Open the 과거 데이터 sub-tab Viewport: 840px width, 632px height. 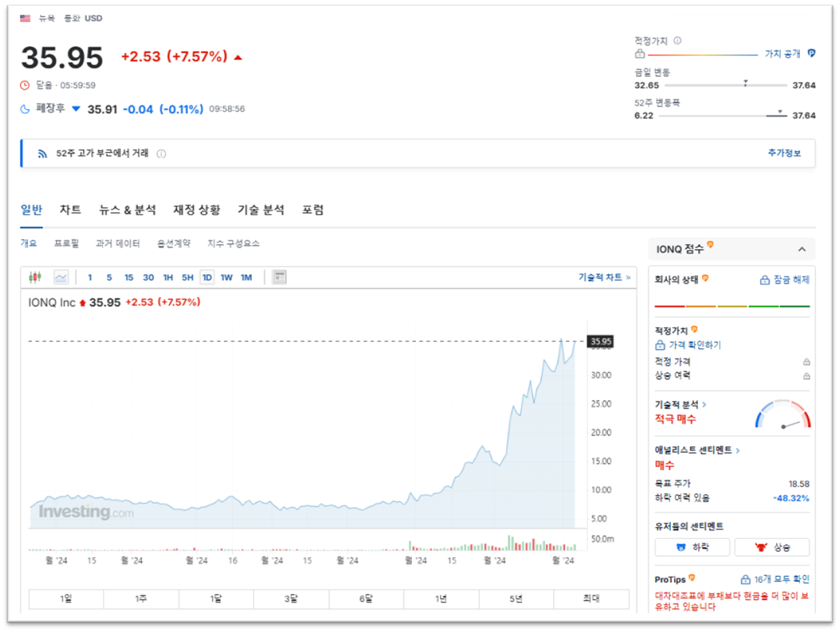pos(118,243)
